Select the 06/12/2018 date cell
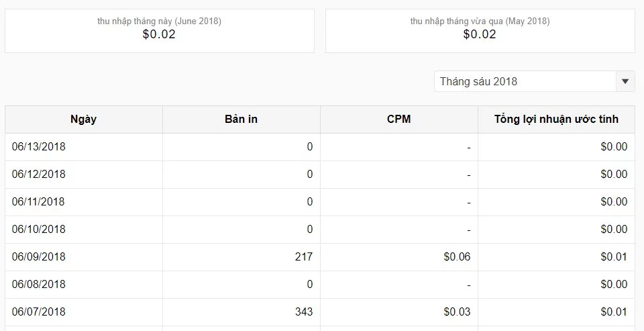This screenshot has height=331, width=644. click(39, 175)
